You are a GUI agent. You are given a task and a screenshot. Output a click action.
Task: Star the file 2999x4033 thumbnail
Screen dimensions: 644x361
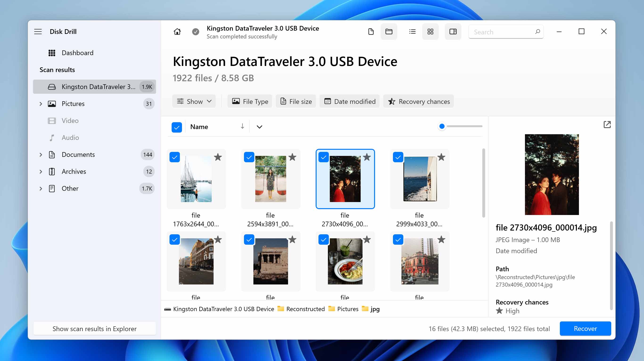[x=441, y=157]
